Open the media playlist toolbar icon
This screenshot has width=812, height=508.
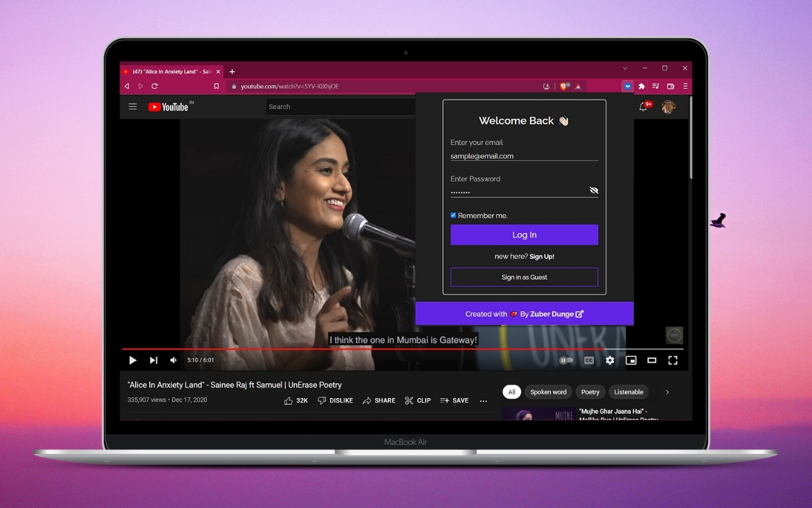tap(656, 86)
